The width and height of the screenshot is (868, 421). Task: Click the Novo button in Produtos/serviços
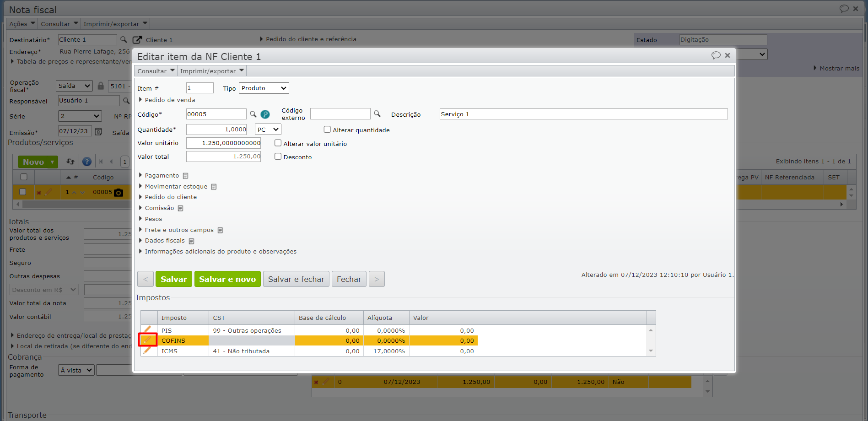33,162
